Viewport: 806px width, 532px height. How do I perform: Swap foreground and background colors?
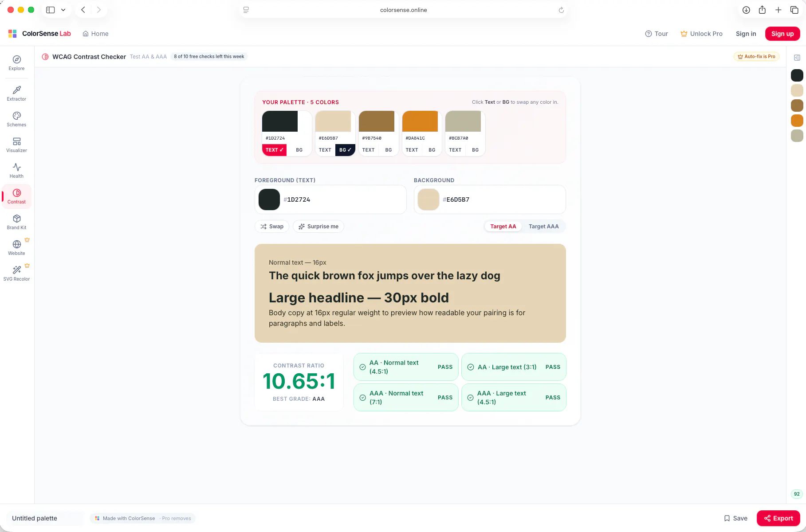coord(272,227)
